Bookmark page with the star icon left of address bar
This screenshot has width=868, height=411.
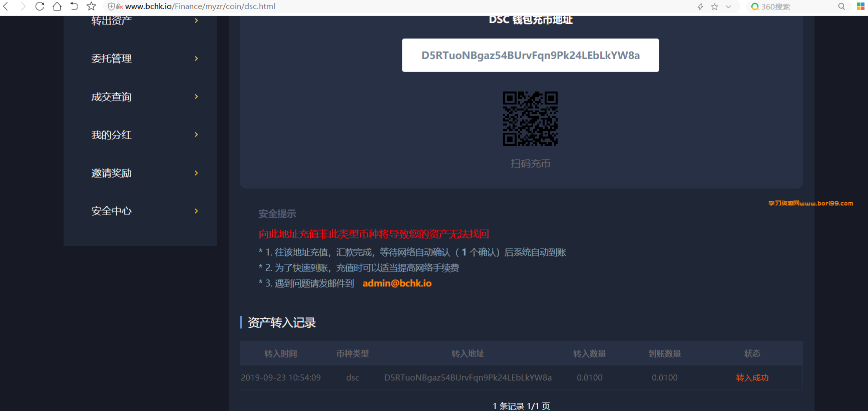coord(91,6)
